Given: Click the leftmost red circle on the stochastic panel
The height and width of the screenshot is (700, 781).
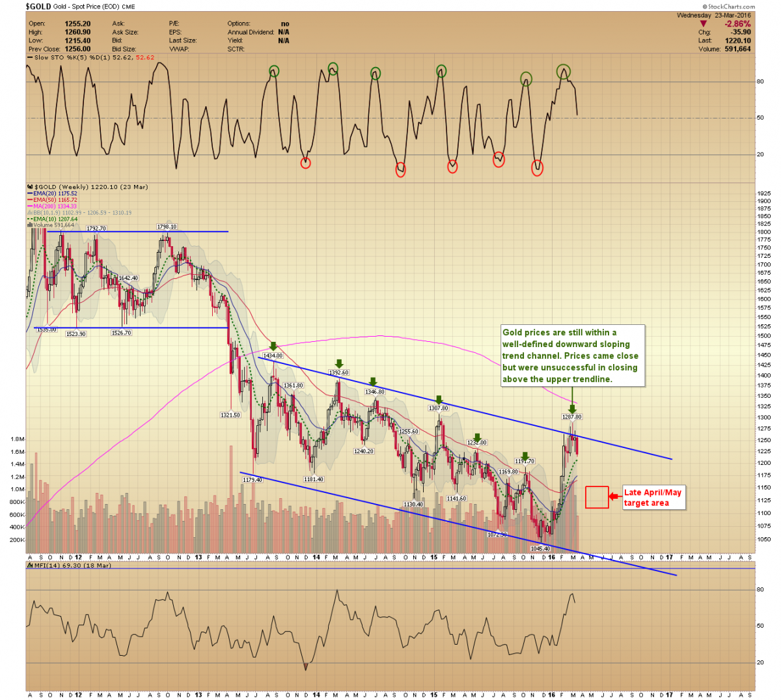Looking at the screenshot, I should [306, 163].
